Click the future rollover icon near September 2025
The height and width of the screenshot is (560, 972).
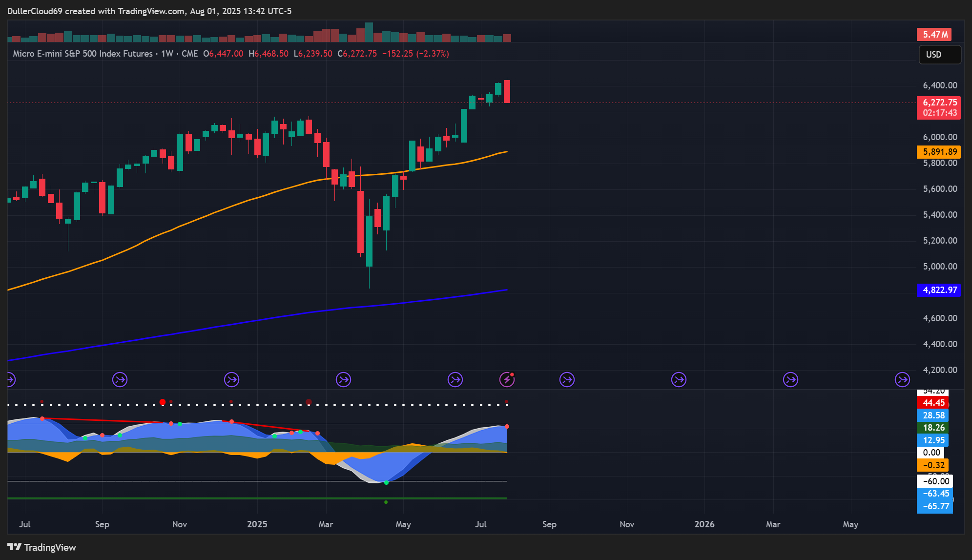(567, 379)
